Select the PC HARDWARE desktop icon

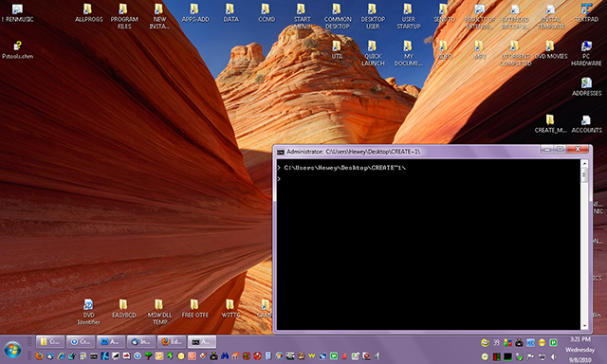click(586, 53)
